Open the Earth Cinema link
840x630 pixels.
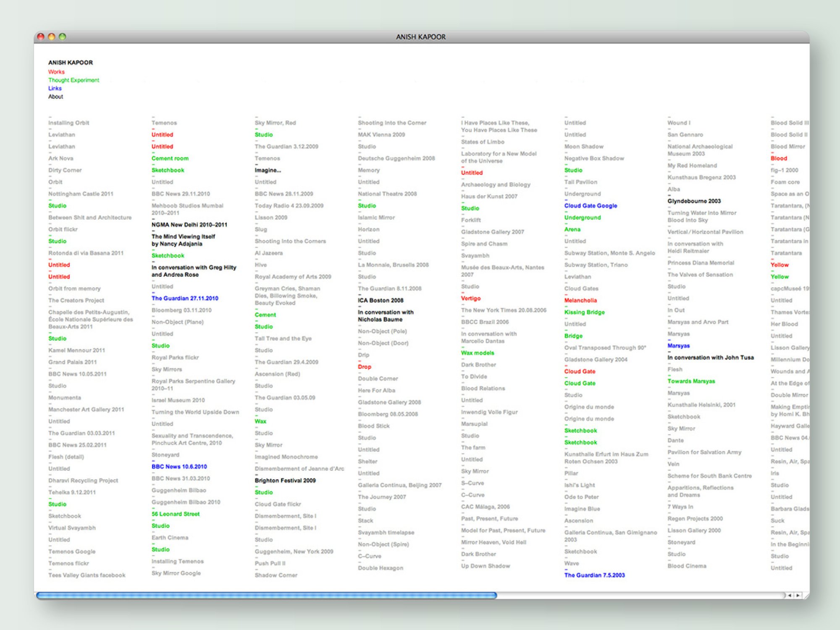[170, 538]
